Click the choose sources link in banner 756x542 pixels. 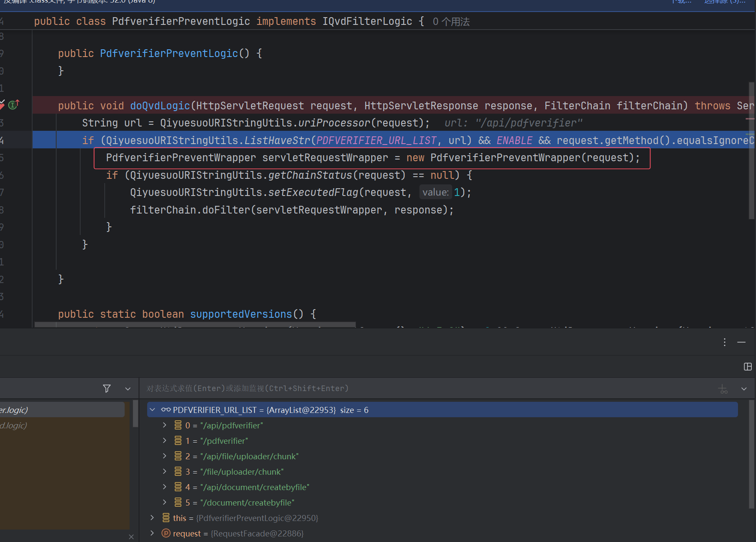(724, 2)
